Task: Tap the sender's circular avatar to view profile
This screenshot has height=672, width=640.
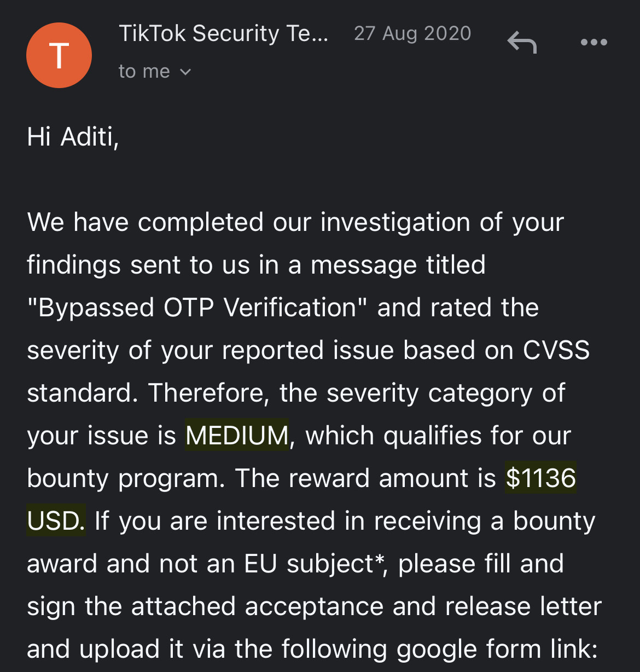Action: pos(59,55)
